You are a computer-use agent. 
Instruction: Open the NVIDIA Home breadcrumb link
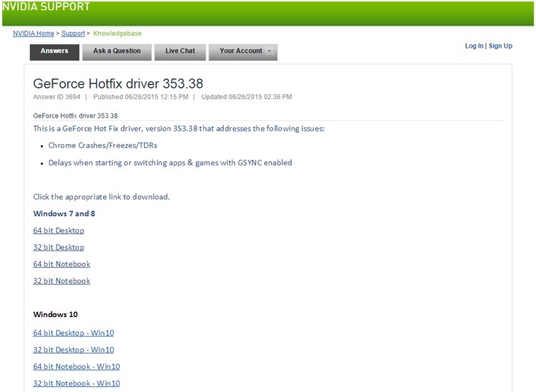coord(34,34)
